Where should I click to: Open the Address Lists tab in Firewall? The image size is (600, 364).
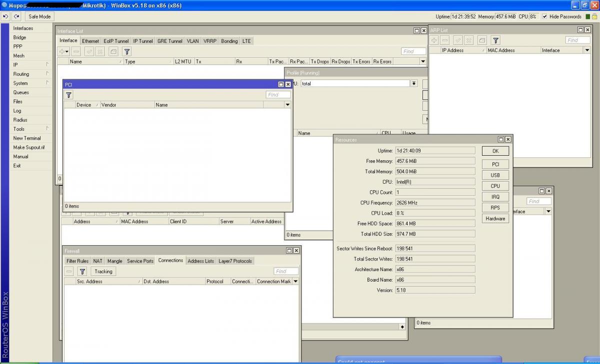tap(200, 261)
